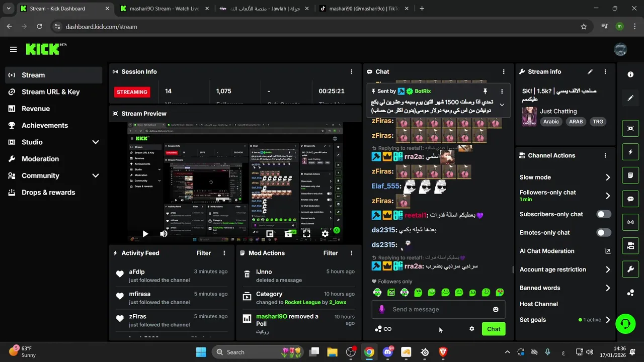Open the green headset support button
This screenshot has width=644, height=362.
coord(625,323)
